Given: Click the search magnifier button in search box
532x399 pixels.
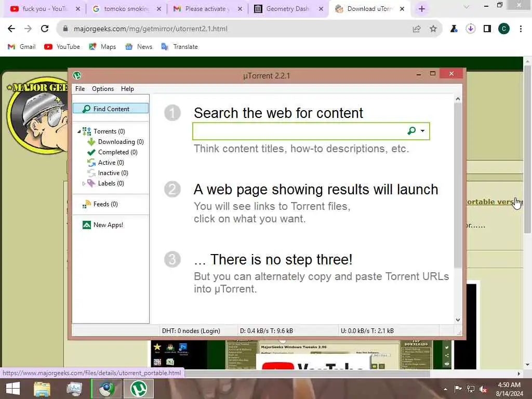Looking at the screenshot, I should [x=411, y=131].
